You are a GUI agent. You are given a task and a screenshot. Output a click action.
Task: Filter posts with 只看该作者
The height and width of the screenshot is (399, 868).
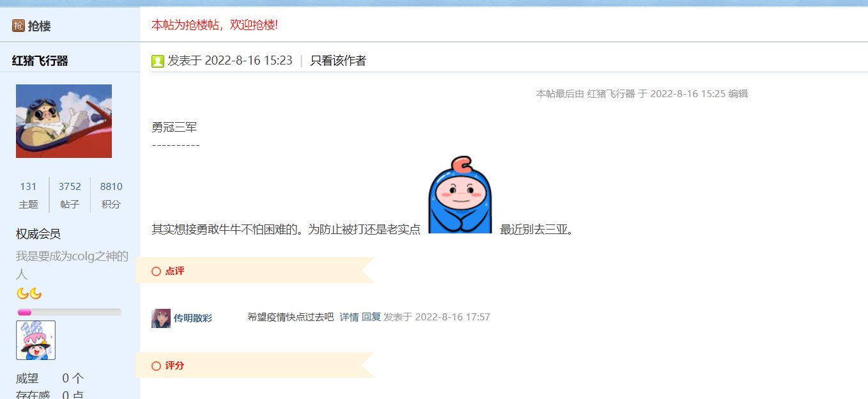pyautogui.click(x=338, y=61)
